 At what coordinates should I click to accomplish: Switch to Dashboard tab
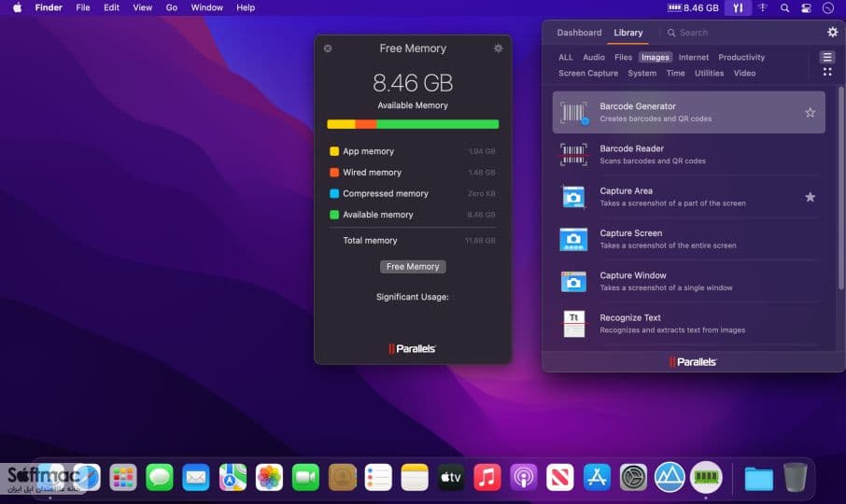(579, 33)
